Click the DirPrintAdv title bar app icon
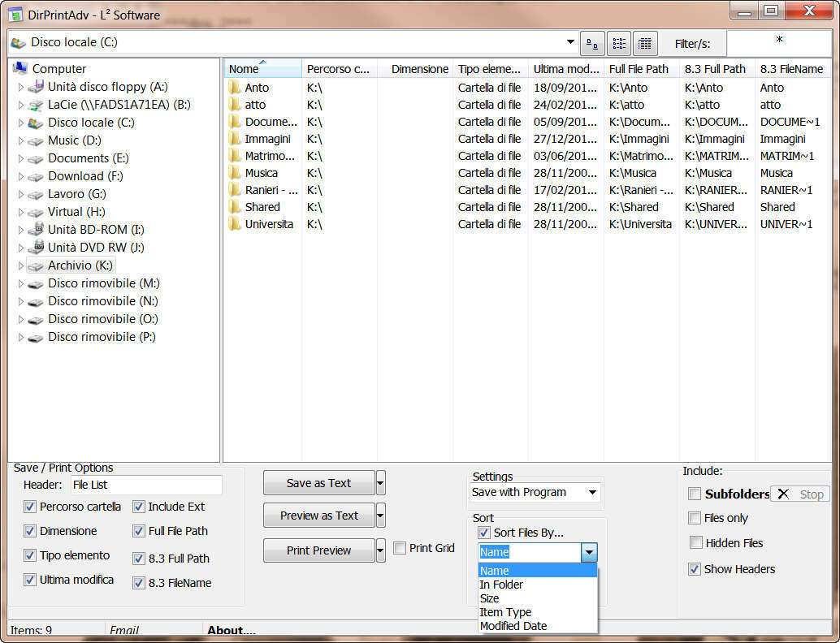This screenshot has width=840, height=643. click(x=15, y=15)
